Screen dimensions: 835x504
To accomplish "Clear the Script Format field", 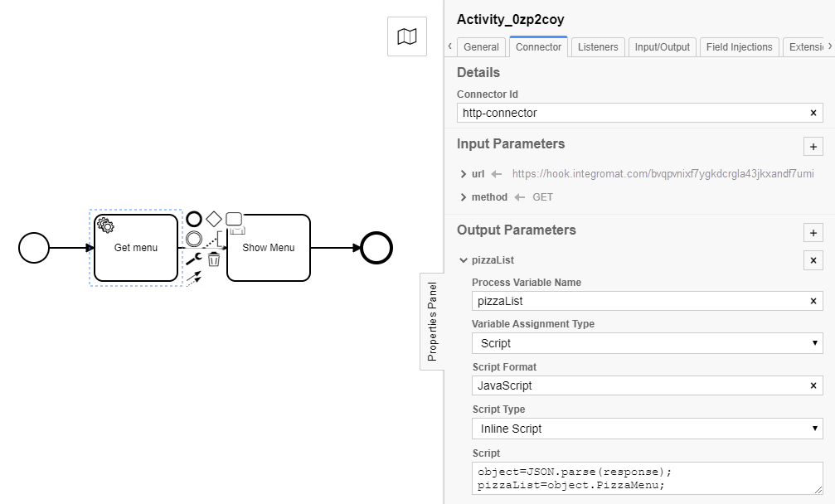I will point(813,385).
